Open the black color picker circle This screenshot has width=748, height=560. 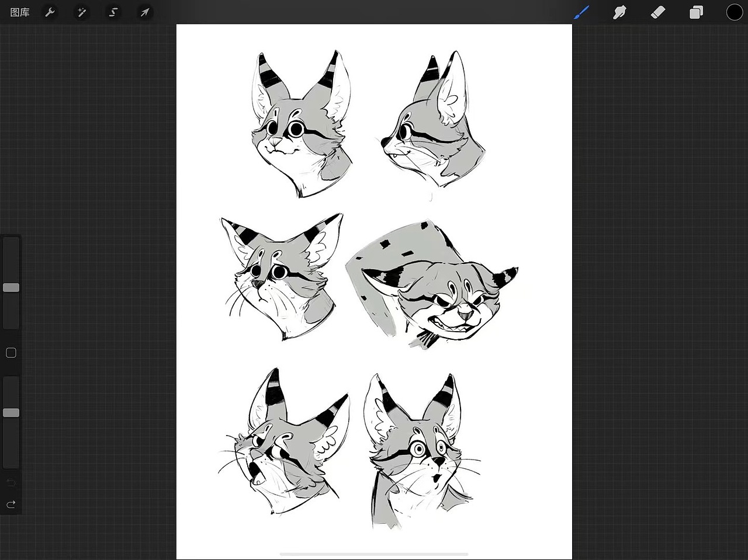coord(735,12)
